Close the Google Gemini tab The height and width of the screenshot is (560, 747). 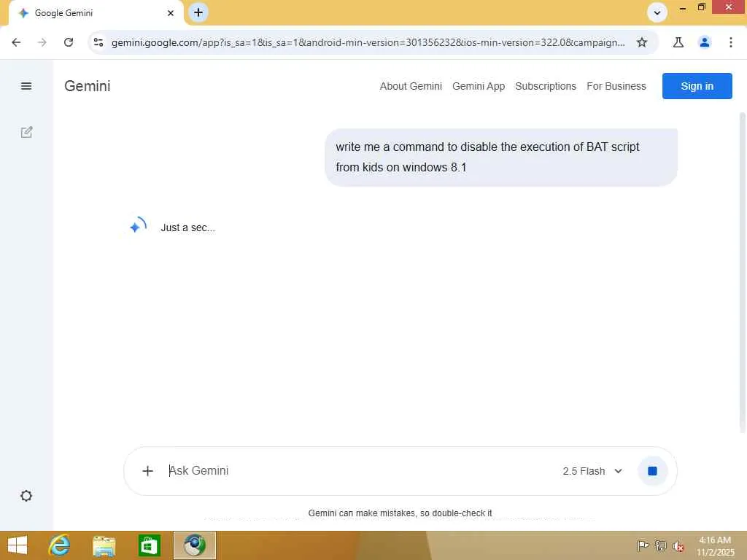click(171, 13)
